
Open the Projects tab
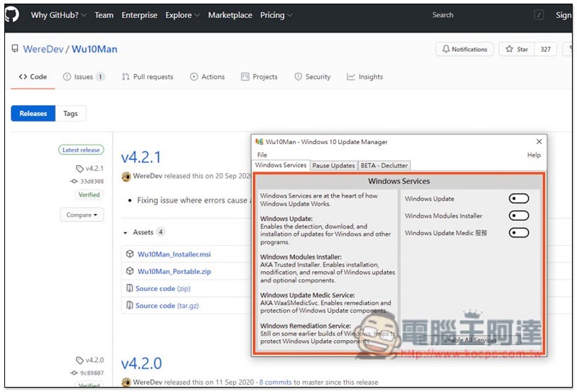click(x=259, y=77)
